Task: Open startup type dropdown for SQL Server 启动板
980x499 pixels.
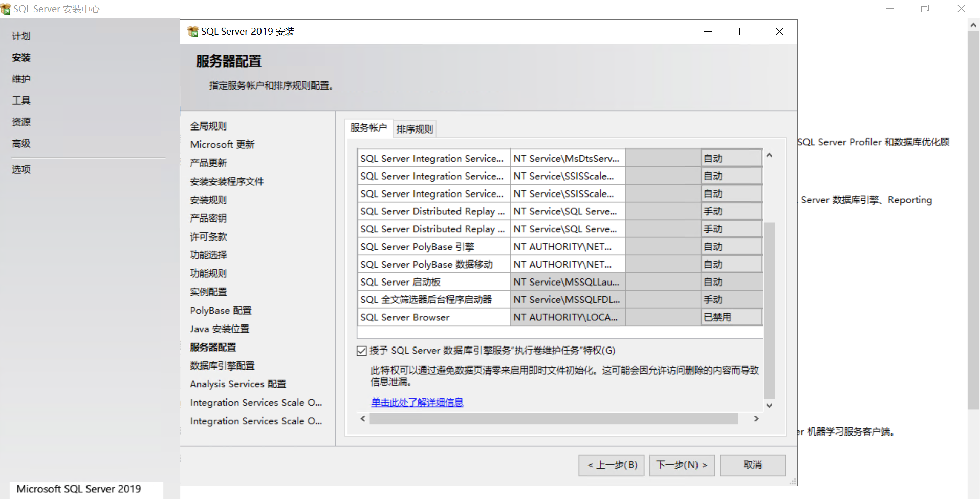Action: [x=731, y=282]
